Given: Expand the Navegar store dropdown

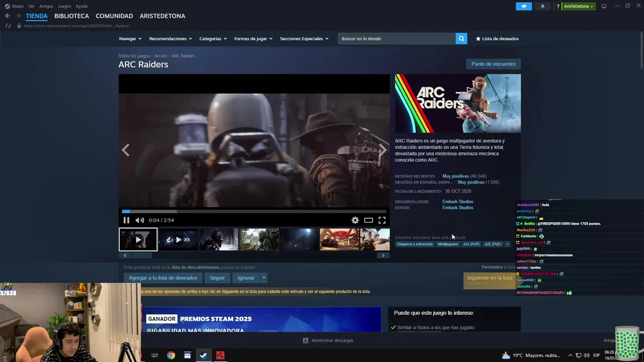Looking at the screenshot, I should pos(130,39).
